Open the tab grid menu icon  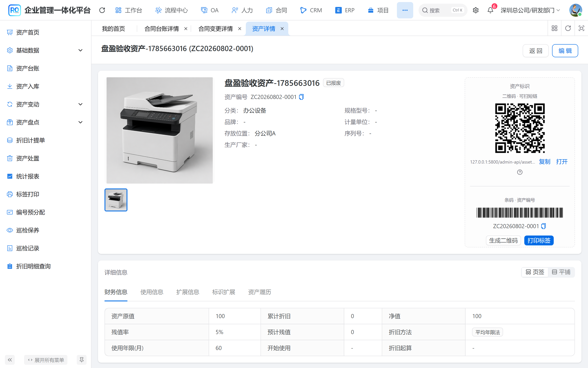(555, 28)
